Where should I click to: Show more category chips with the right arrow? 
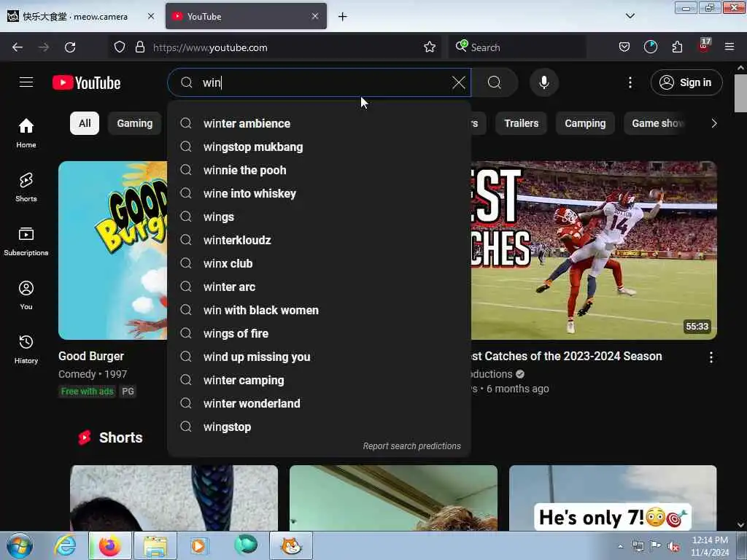point(713,123)
